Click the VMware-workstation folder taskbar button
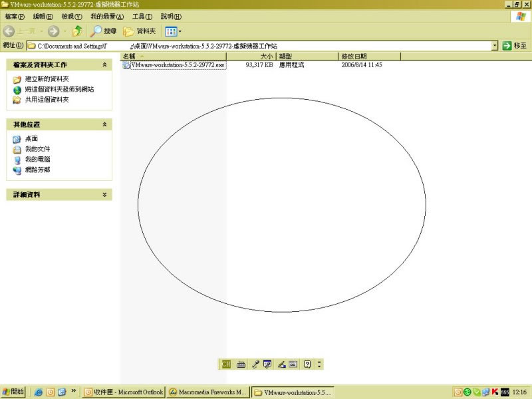This screenshot has height=399, width=532. coord(293,392)
